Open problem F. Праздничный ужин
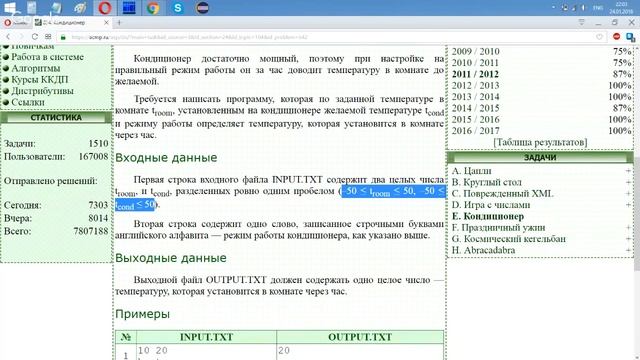 tap(498, 227)
